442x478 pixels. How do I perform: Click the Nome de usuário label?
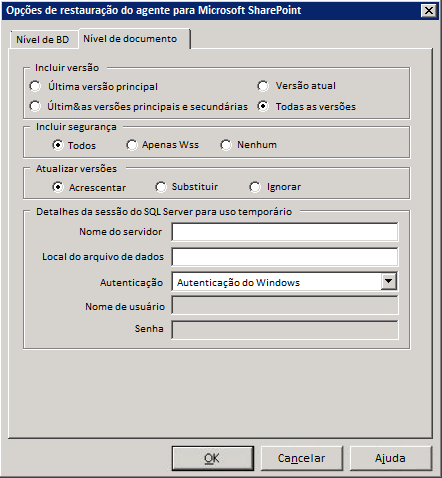tap(125, 306)
